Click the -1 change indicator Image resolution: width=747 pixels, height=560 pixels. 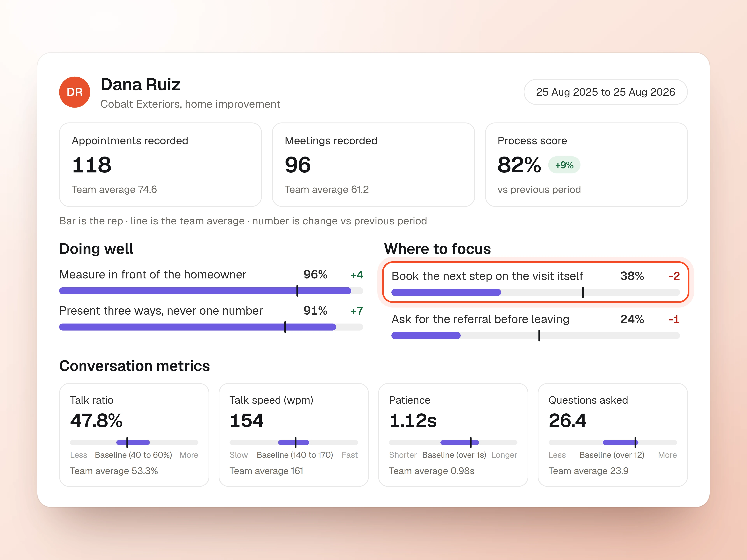point(674,319)
